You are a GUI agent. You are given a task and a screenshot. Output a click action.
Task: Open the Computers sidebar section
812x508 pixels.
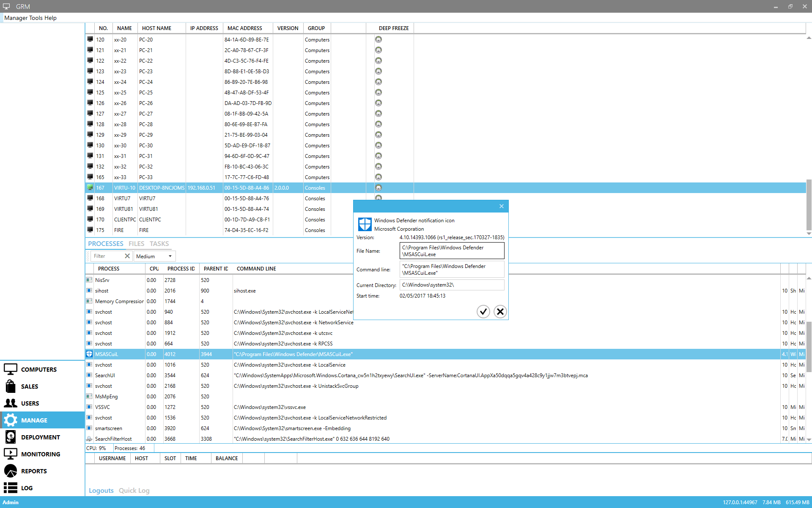click(38, 370)
